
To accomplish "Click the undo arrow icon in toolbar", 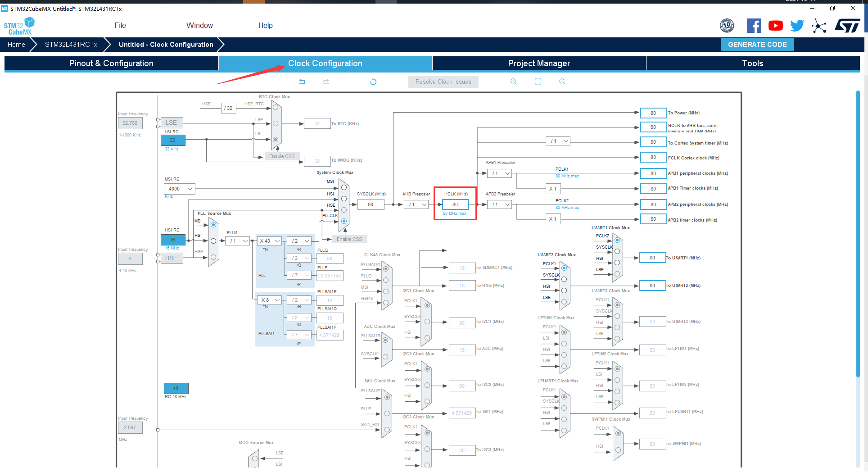I will [302, 82].
